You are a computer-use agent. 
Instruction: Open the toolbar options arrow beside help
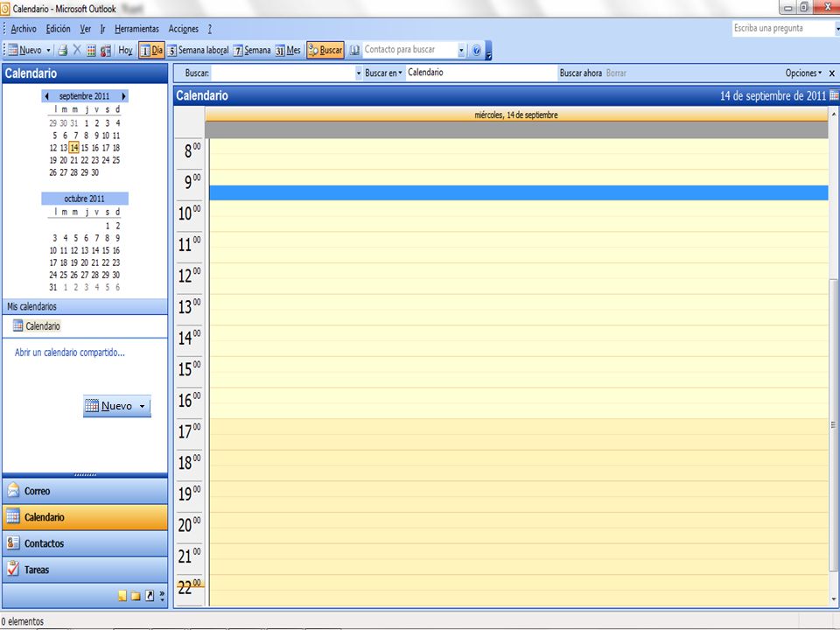pyautogui.click(x=488, y=51)
